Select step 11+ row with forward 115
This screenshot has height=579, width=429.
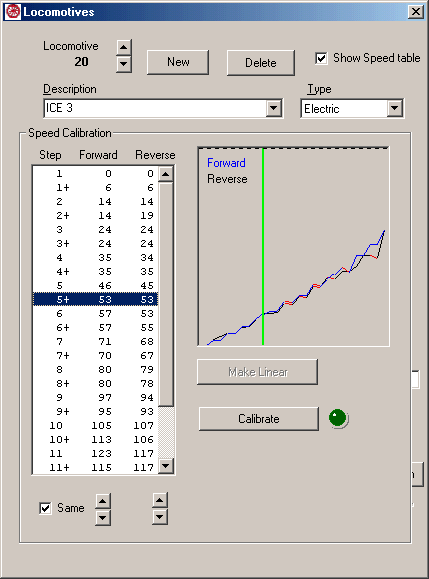pos(95,468)
